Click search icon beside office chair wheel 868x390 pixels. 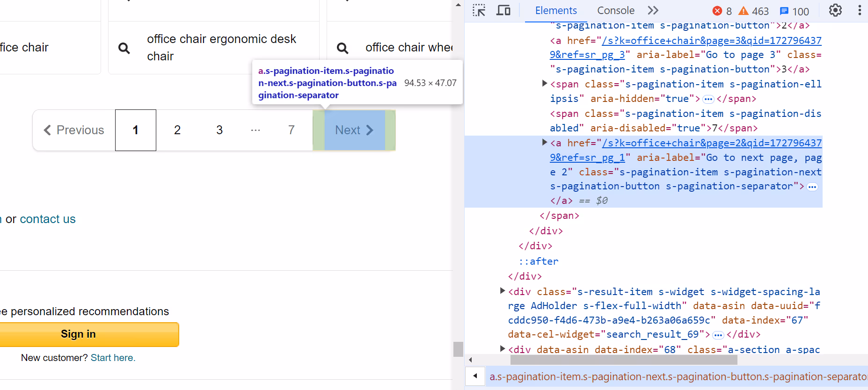[x=343, y=48]
